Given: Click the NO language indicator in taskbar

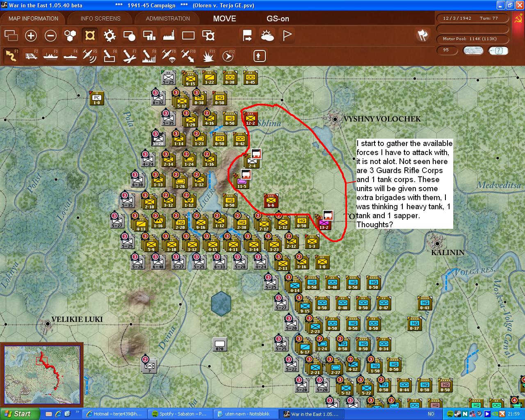Looking at the screenshot, I should 431,414.
